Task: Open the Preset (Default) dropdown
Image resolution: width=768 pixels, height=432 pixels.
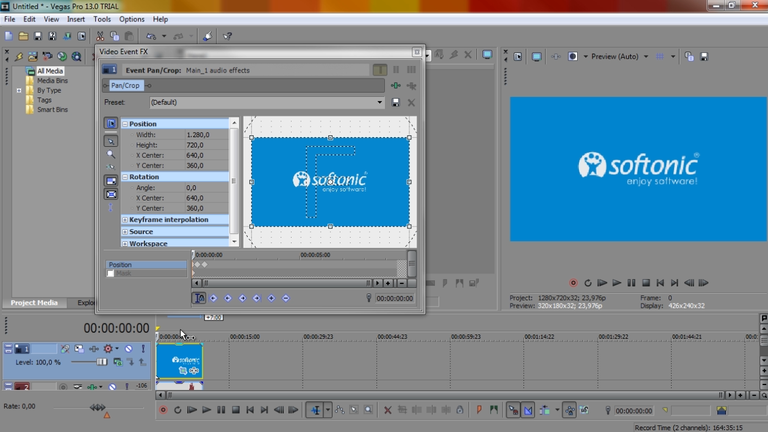Action: click(x=380, y=102)
